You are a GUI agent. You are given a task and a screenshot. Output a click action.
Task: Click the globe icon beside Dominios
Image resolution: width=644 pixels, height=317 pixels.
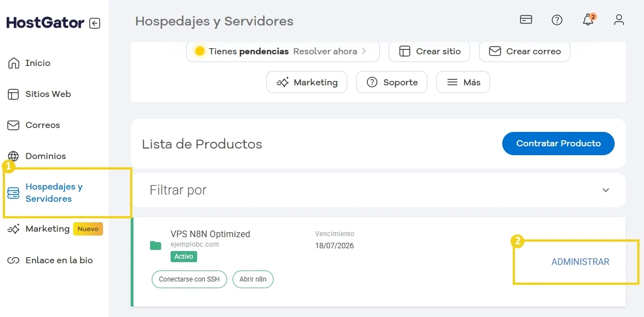click(x=13, y=156)
